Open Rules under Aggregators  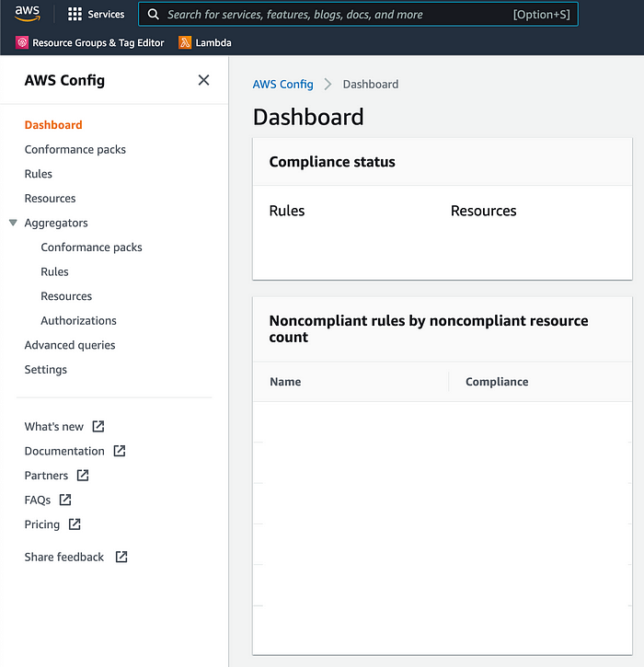[x=54, y=271]
